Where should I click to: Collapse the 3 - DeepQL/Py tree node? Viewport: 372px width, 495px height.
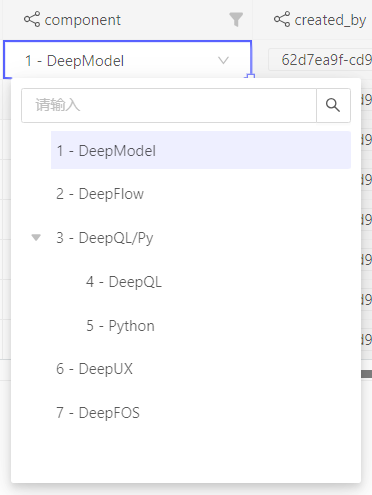point(36,237)
